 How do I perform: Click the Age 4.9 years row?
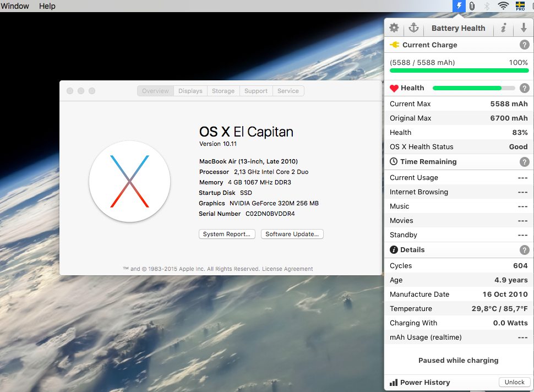point(459,280)
